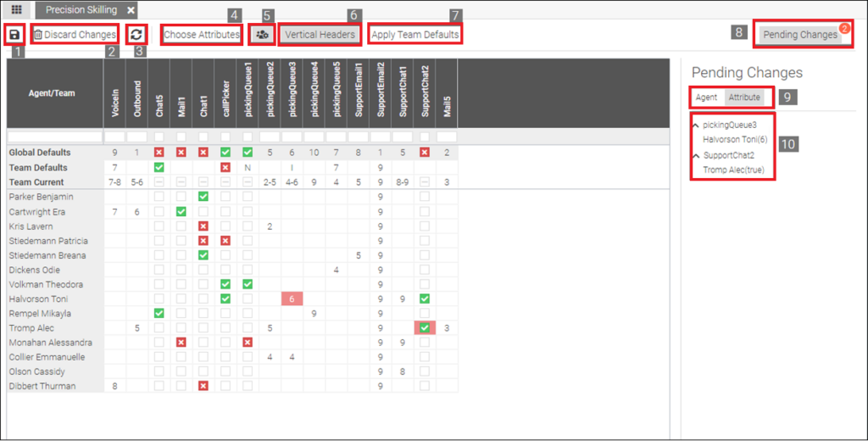Toggle Chat5 checkbox for Rempel Mikayla
This screenshot has height=441, width=868.
(x=159, y=314)
